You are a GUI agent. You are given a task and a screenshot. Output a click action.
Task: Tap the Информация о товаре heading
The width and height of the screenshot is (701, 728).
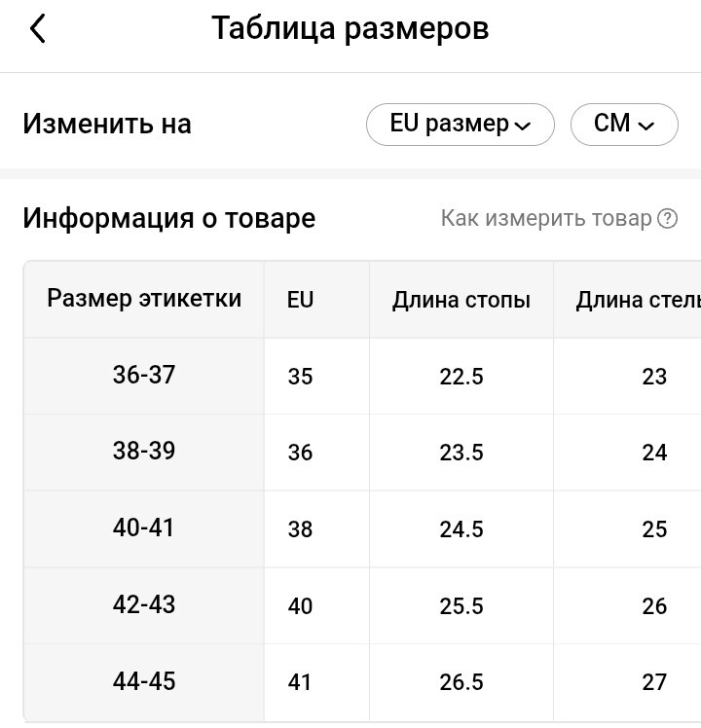pos(169,218)
